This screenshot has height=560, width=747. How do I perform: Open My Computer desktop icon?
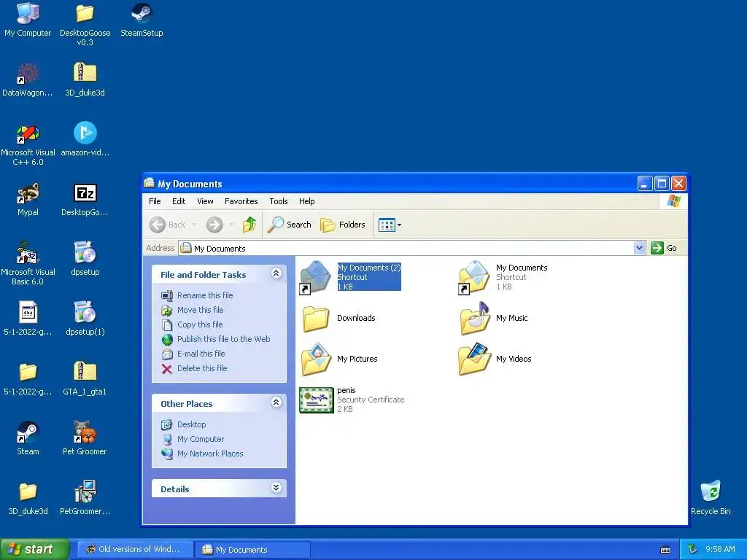(28, 20)
